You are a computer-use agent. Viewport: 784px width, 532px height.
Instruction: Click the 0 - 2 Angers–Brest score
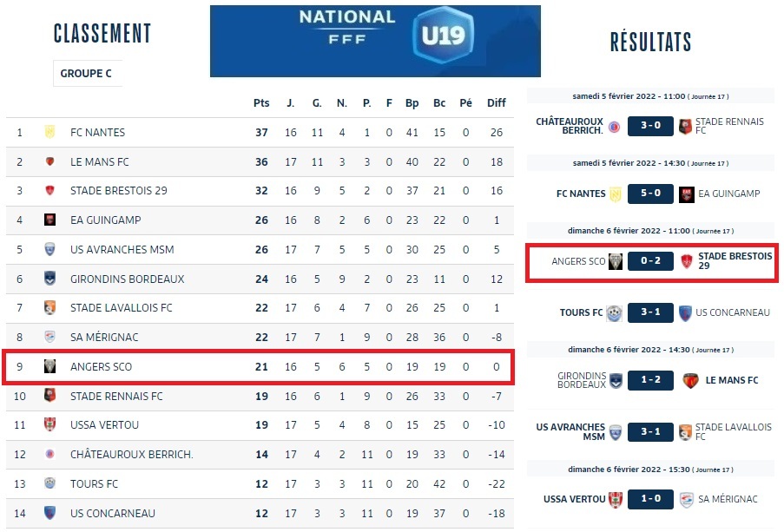pyautogui.click(x=650, y=261)
